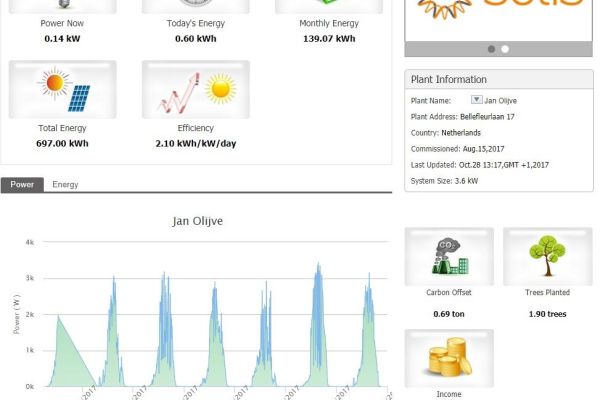
Task: Click the 1.90 trees value
Action: click(x=548, y=314)
